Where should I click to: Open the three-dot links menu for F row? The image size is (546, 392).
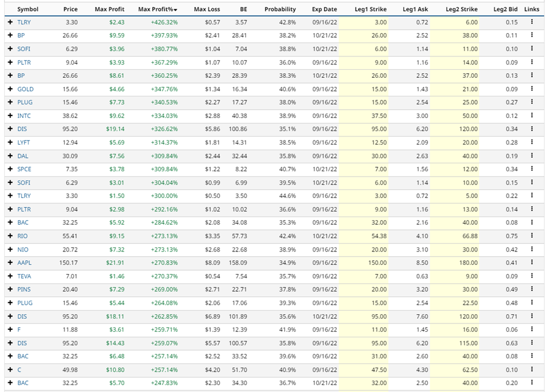click(531, 329)
